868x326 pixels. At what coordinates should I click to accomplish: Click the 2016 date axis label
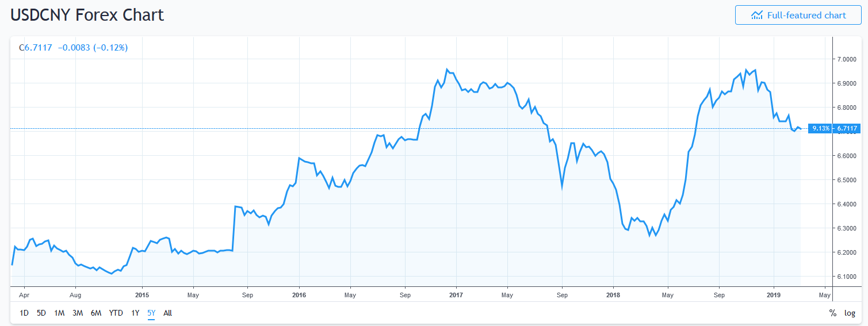pyautogui.click(x=299, y=295)
